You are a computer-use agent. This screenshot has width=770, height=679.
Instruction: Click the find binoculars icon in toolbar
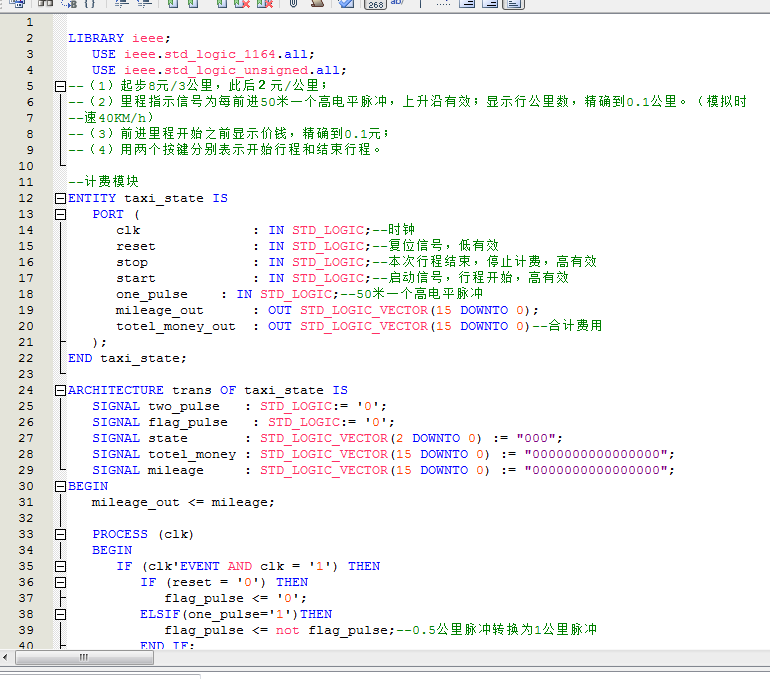[x=45, y=4]
